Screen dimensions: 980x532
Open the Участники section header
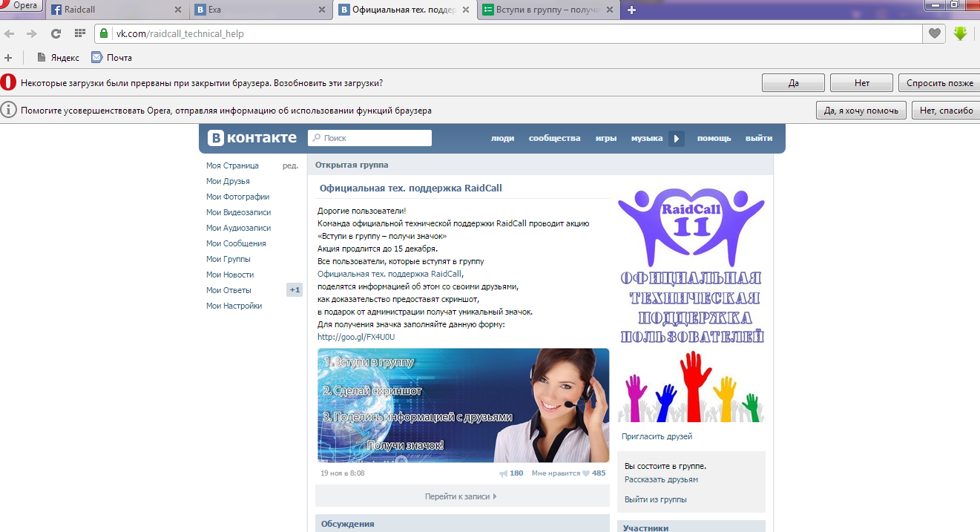(x=691, y=527)
